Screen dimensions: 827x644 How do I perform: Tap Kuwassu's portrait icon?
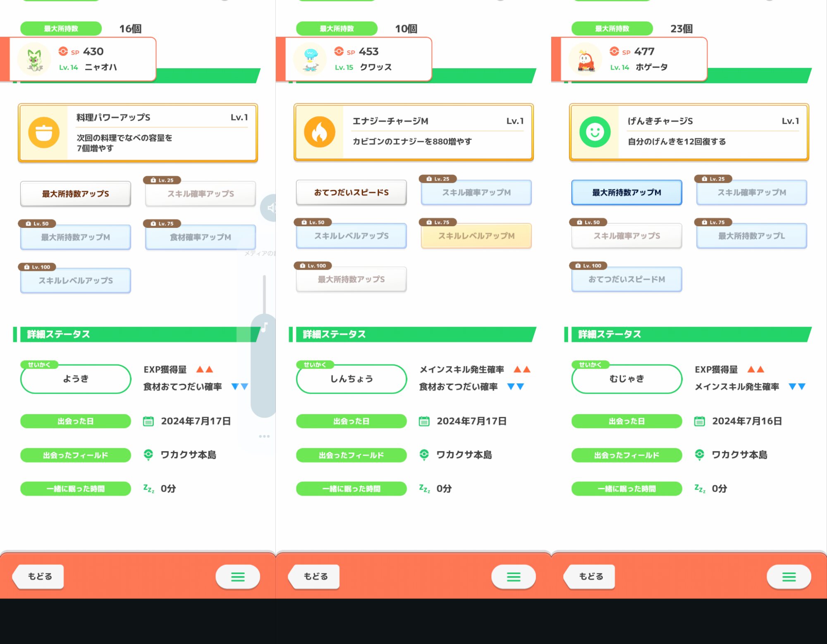pyautogui.click(x=310, y=59)
